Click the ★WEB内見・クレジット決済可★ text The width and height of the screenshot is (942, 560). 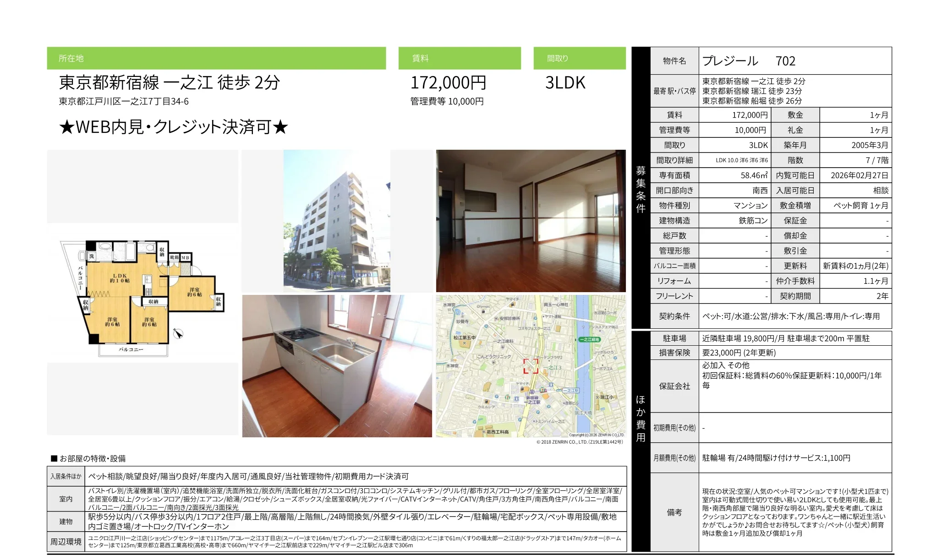click(x=173, y=127)
